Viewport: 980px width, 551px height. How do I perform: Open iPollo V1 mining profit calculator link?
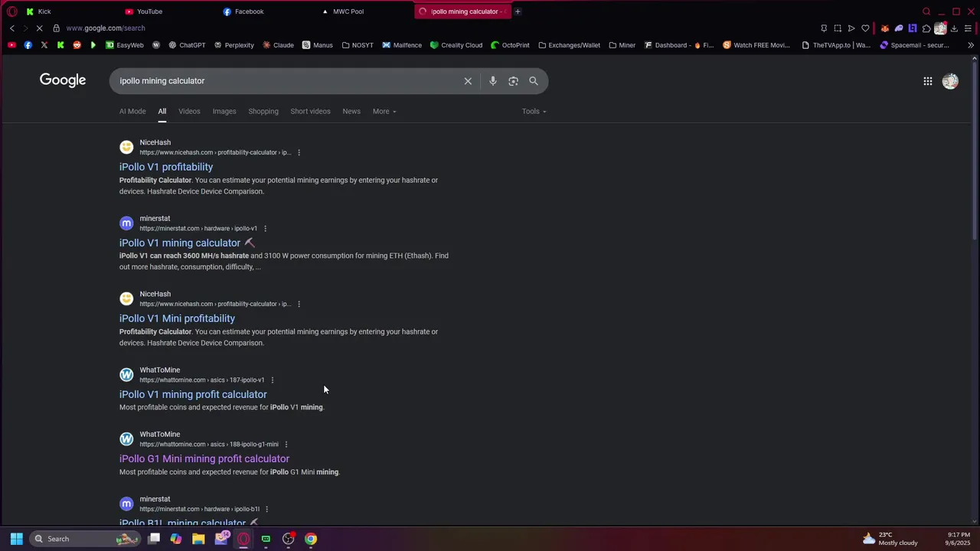[x=193, y=395]
